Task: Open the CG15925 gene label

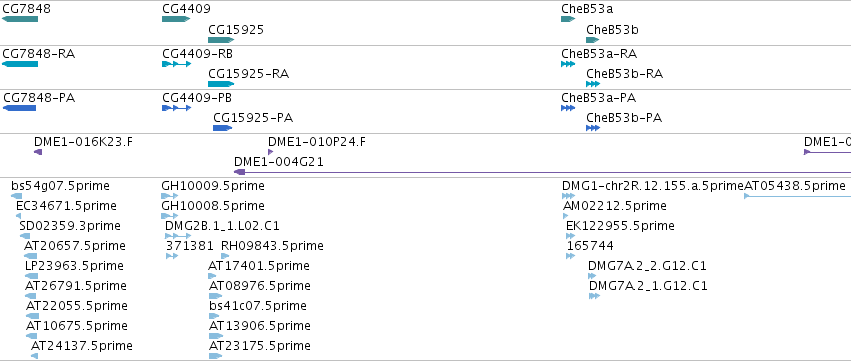Action: pos(236,29)
